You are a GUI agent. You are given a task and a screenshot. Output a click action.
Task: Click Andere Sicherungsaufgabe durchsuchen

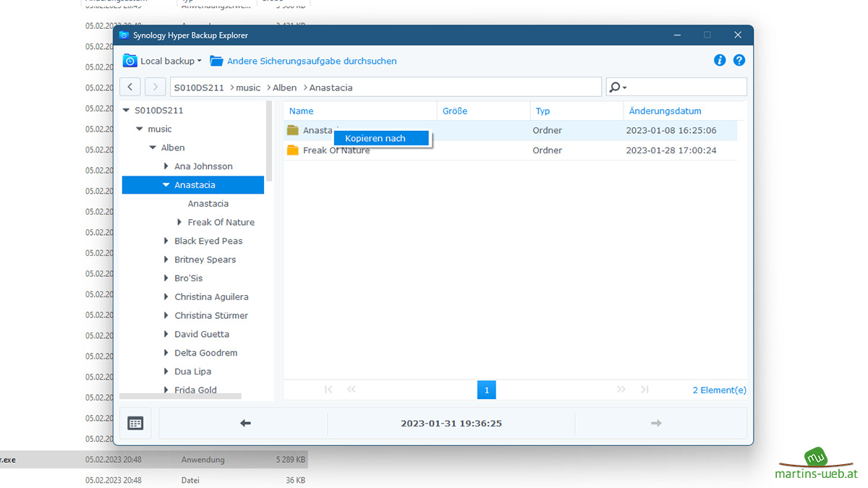coord(312,61)
